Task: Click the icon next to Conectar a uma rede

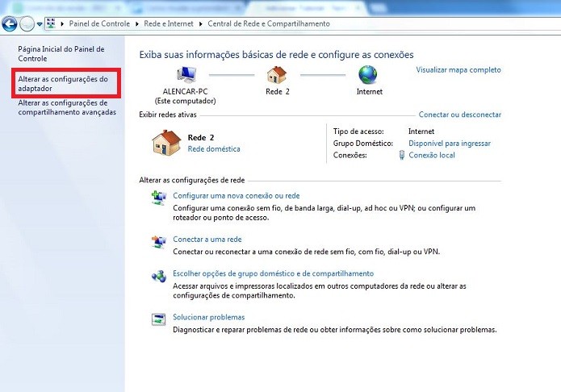Action: pos(158,242)
